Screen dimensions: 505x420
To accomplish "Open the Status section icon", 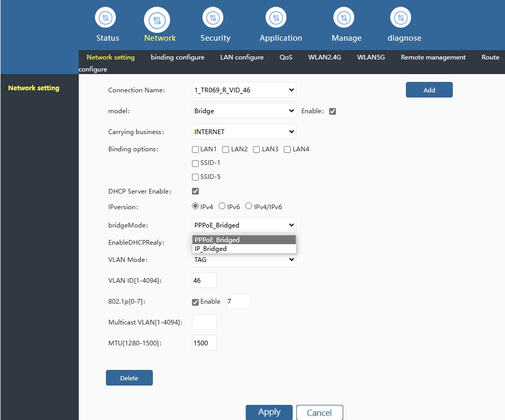I will coord(105,18).
